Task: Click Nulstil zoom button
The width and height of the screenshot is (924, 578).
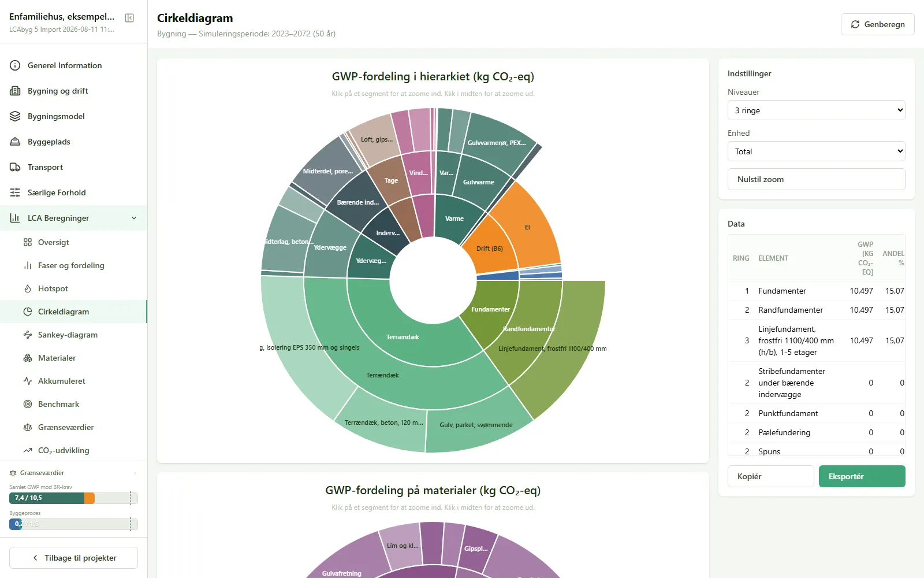Action: [816, 179]
